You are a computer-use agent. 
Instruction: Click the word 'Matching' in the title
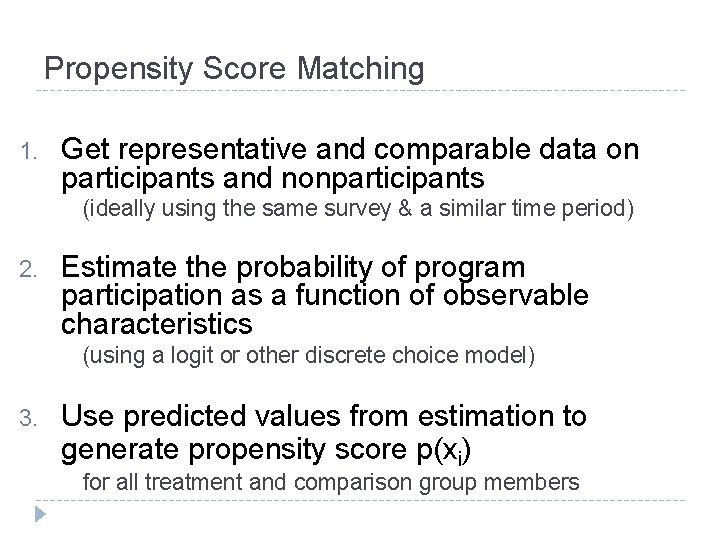(360, 69)
